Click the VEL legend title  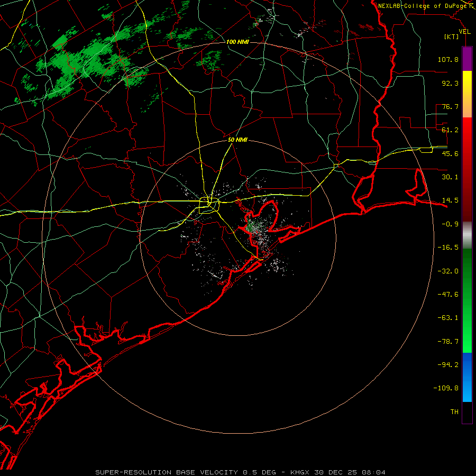click(x=465, y=32)
